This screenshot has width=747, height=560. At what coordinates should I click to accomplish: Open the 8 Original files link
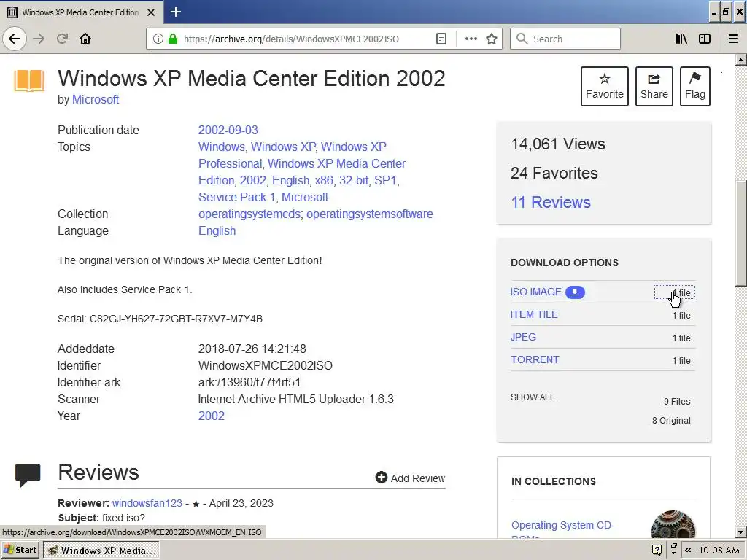671,421
